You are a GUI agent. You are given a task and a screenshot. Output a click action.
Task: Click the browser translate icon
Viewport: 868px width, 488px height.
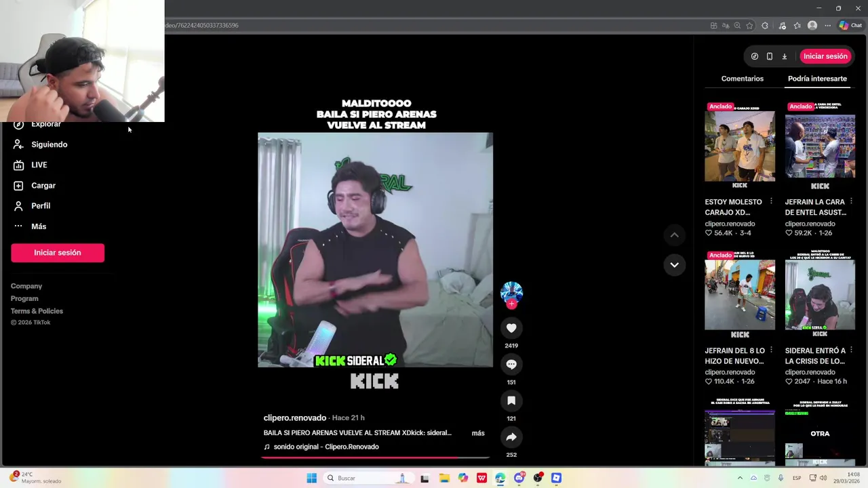coord(726,26)
